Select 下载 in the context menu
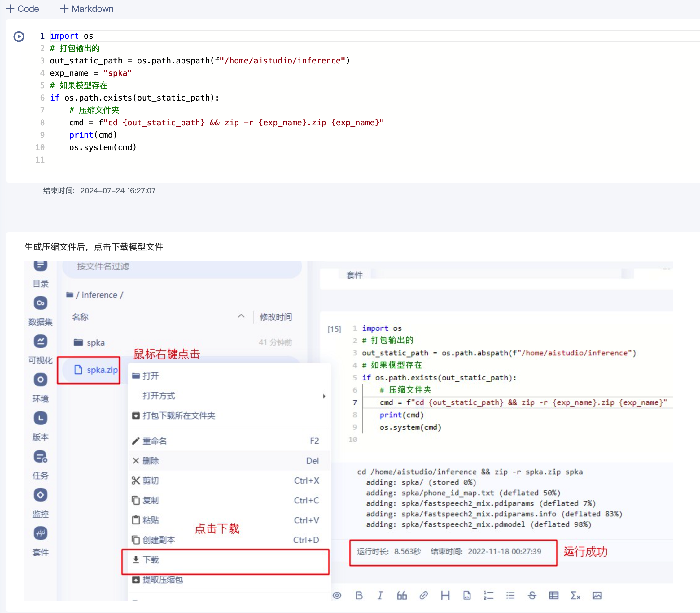700x613 pixels. [x=151, y=560]
